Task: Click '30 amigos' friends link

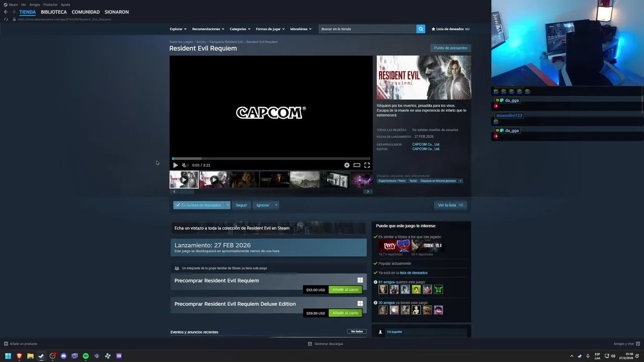Action: pyautogui.click(x=386, y=303)
